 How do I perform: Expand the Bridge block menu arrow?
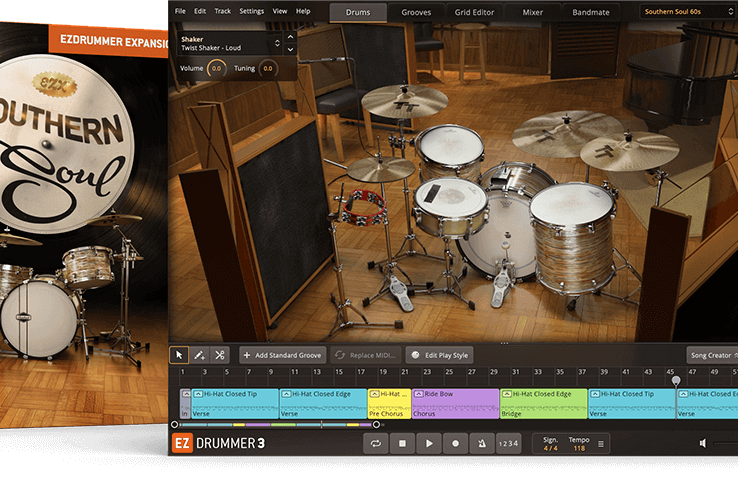click(x=506, y=394)
